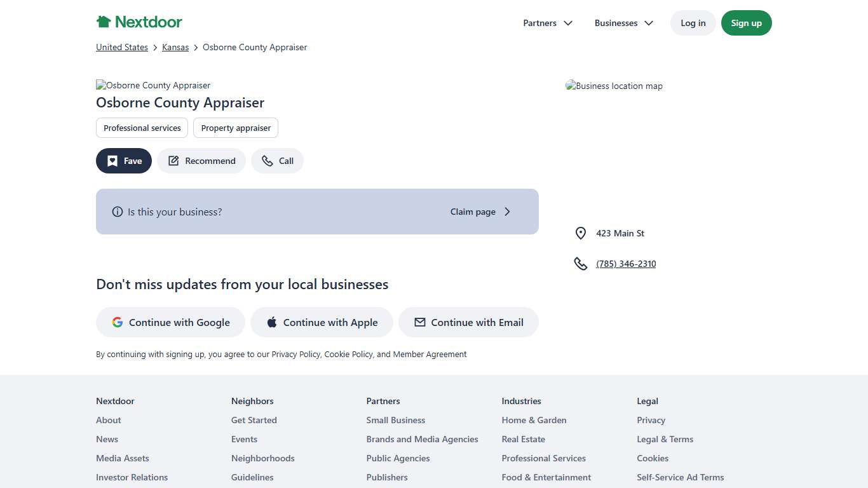Screen dimensions: 868x488
Task: Click the Nextdoor house logo
Action: (104, 22)
